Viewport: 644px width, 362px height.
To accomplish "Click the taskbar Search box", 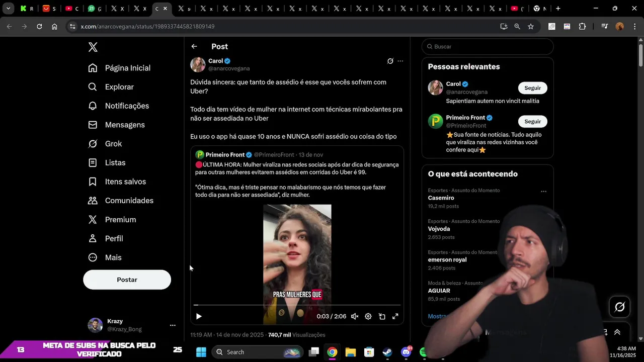I will point(258,352).
